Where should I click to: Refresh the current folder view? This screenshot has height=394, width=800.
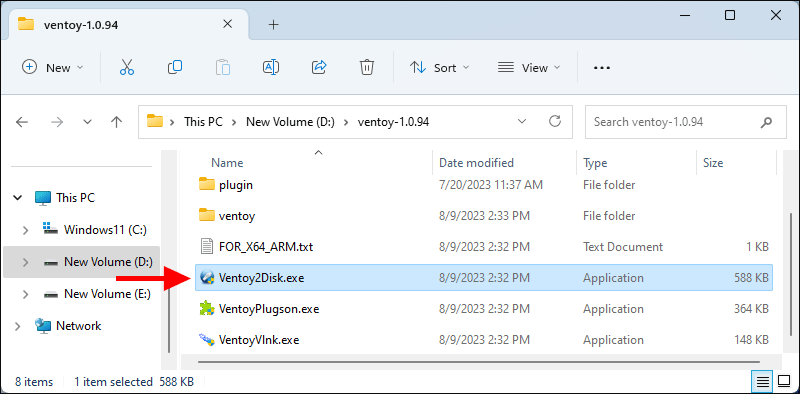[x=555, y=121]
